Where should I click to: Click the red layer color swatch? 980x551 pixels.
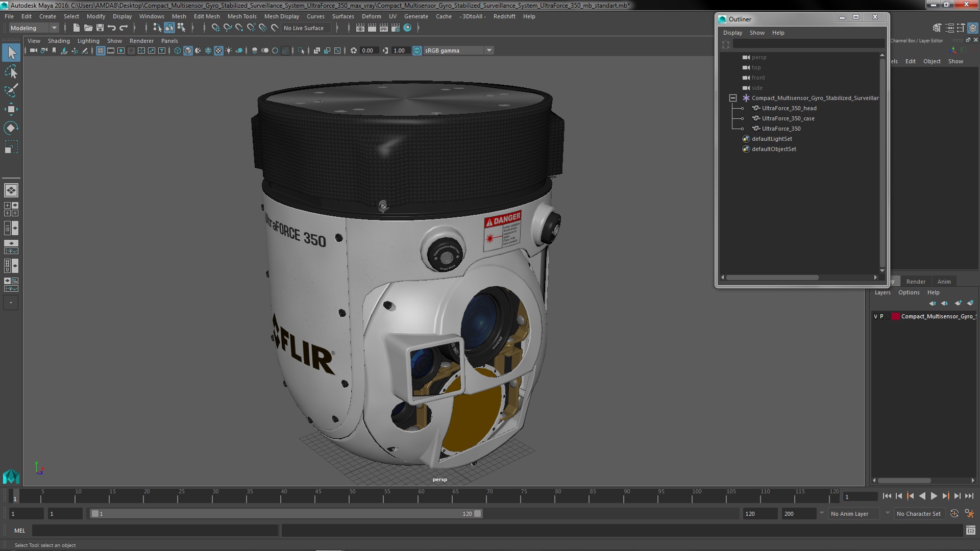point(895,316)
